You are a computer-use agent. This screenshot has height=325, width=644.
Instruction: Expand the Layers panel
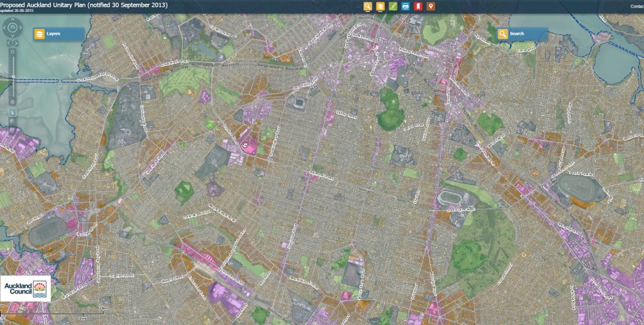58,33
